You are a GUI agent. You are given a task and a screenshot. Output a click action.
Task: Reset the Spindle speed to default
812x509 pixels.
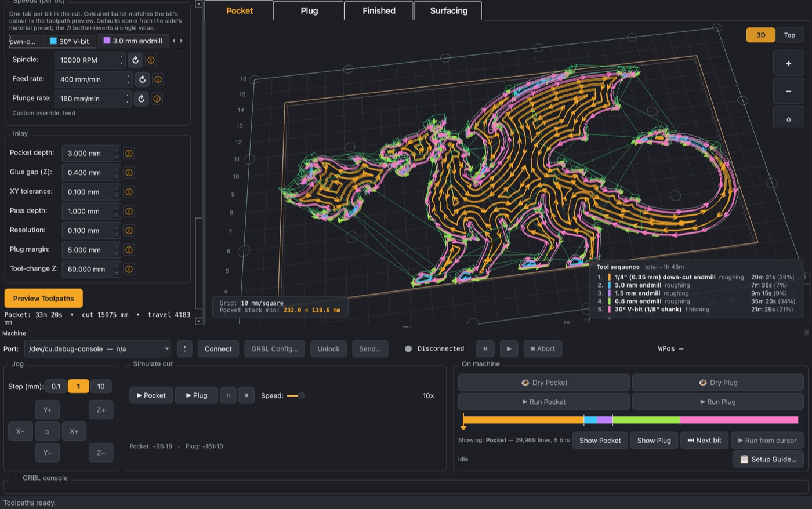(135, 60)
